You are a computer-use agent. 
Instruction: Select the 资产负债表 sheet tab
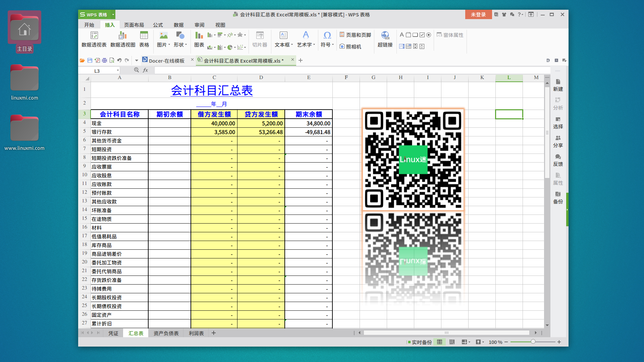[166, 333]
